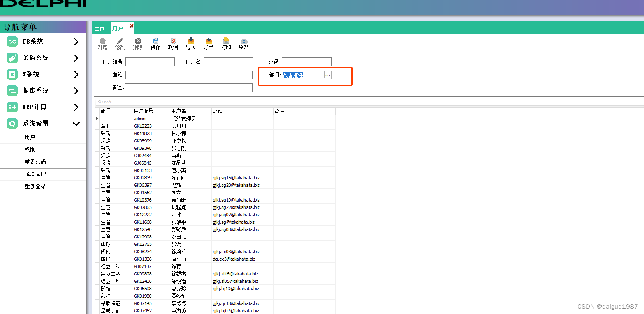Click the 保存 (Save) disk icon

[156, 41]
